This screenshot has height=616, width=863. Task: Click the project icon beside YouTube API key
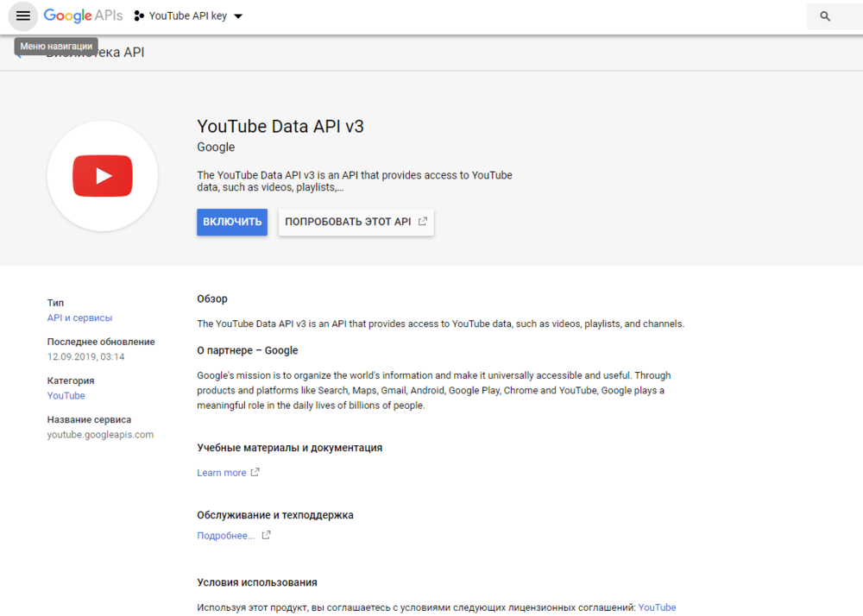tap(139, 16)
